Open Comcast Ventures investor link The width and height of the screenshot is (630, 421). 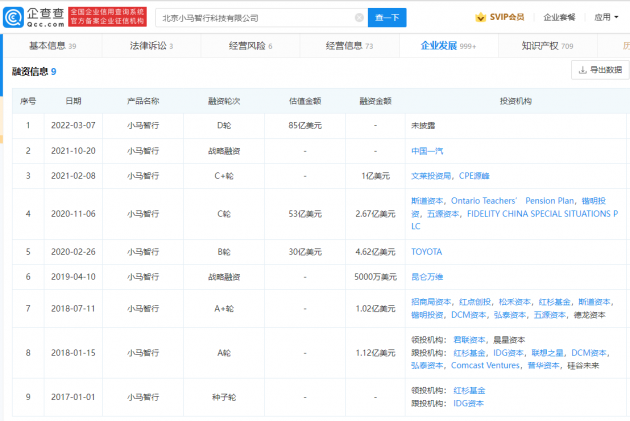point(485,366)
